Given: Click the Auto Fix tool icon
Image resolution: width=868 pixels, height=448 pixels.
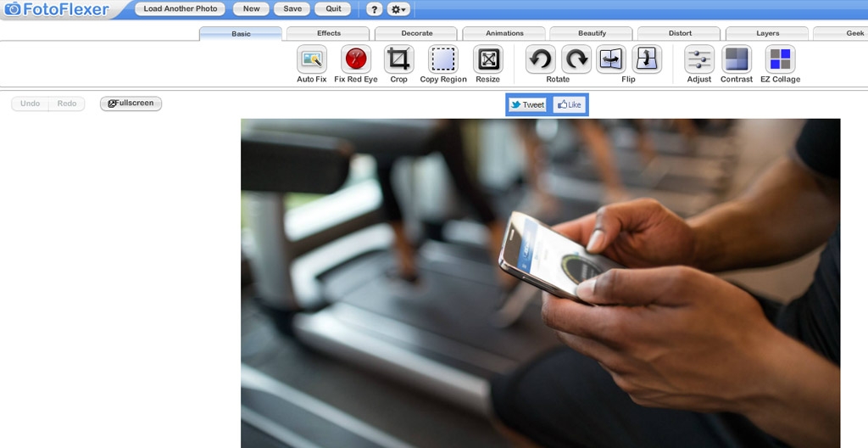Looking at the screenshot, I should [x=312, y=59].
